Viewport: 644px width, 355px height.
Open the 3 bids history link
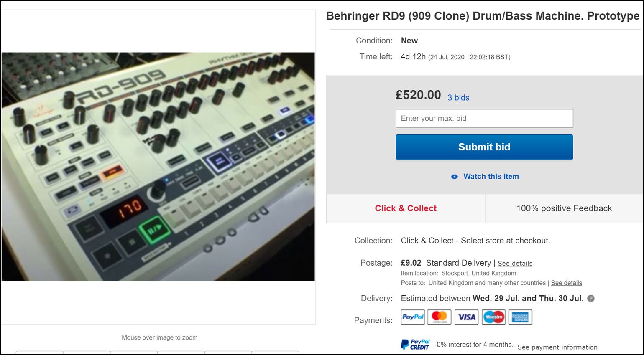click(x=458, y=98)
